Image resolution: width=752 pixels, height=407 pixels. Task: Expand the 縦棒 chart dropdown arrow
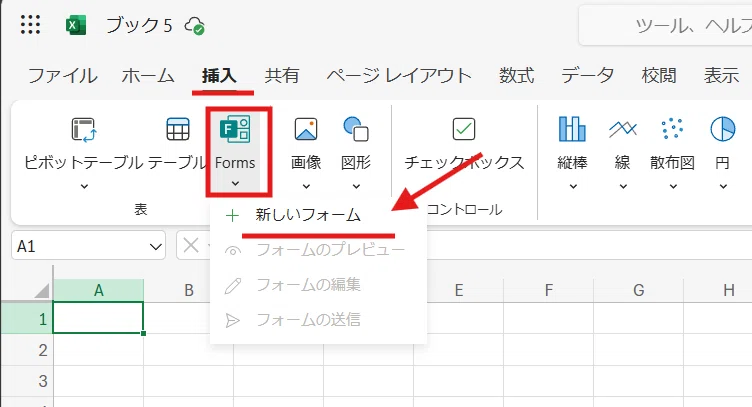click(573, 186)
